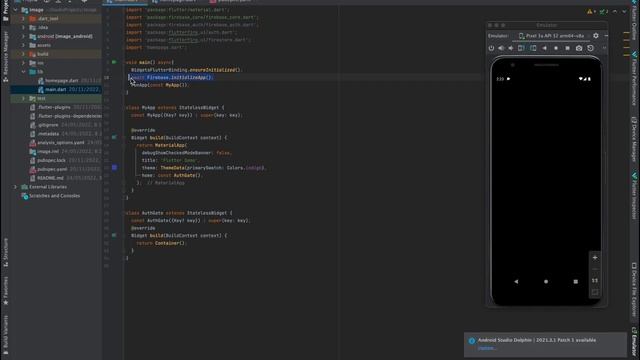The image size is (640, 360).
Task: Hide the Emulator tool window
Action: [606, 36]
